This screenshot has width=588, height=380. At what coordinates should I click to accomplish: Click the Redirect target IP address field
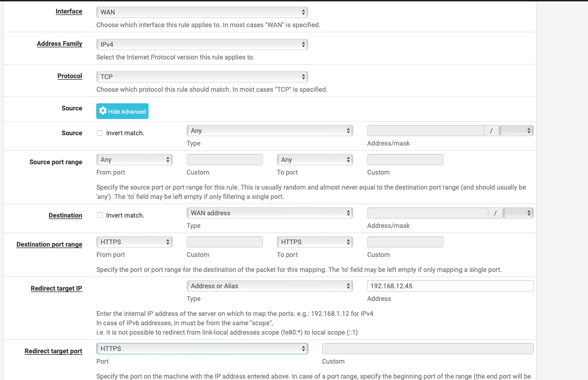450,286
